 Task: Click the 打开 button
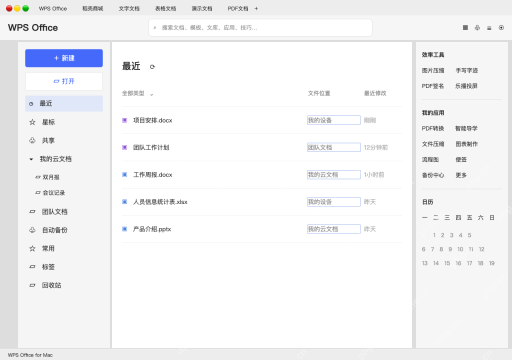coord(64,81)
